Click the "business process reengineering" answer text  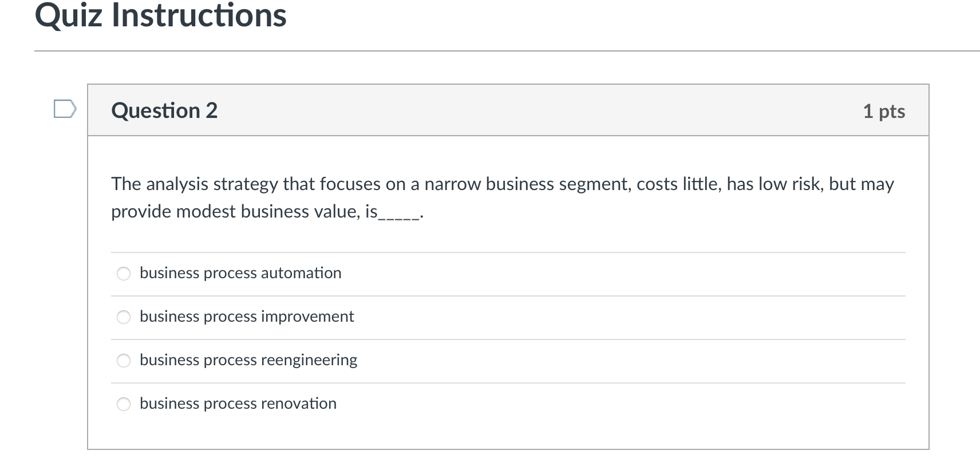tap(248, 360)
